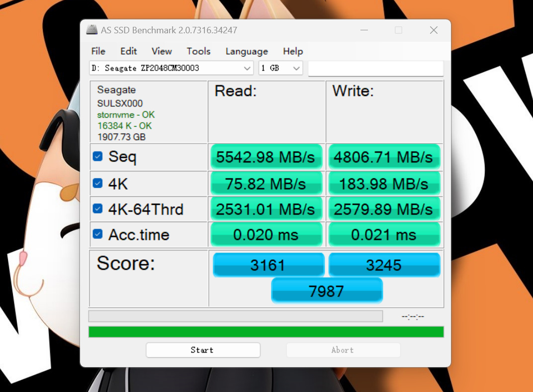Image resolution: width=533 pixels, height=392 pixels.
Task: Click the green overall progress bar
Action: click(266, 332)
